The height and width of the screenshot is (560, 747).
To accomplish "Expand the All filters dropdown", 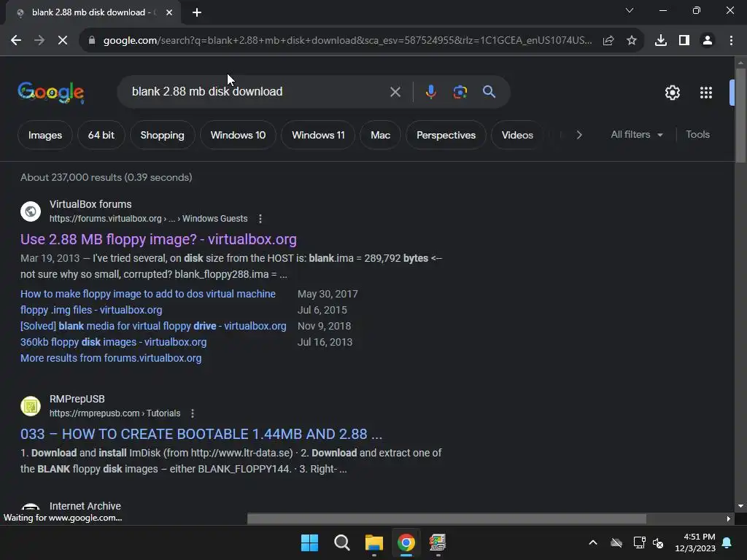I will click(636, 135).
